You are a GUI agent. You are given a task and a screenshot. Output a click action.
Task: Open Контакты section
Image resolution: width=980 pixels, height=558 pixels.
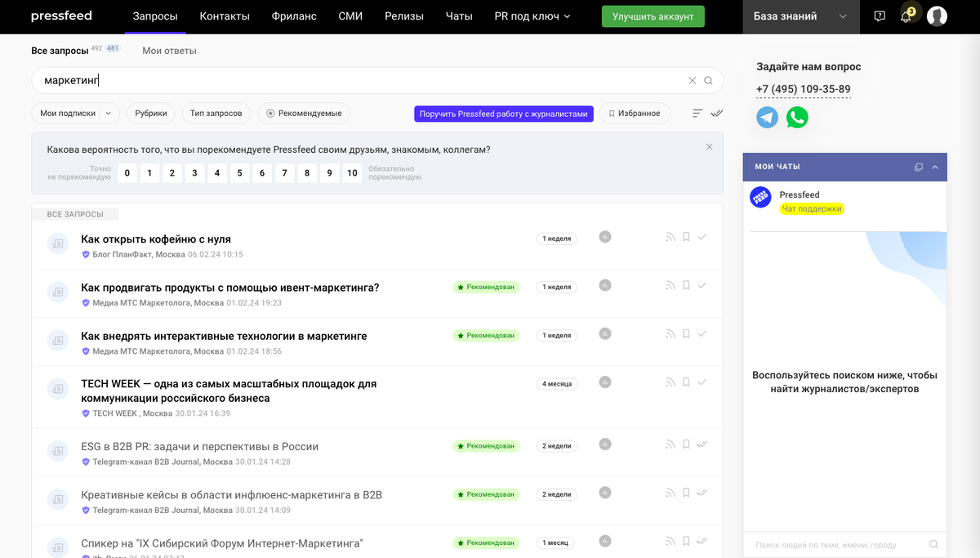point(225,16)
